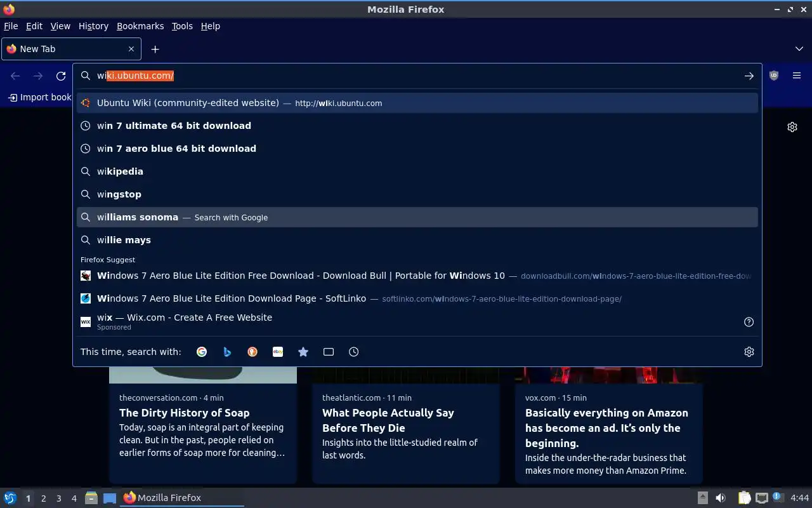Select williams sonoma search suggestion
Image resolution: width=812 pixels, height=508 pixels.
point(417,217)
